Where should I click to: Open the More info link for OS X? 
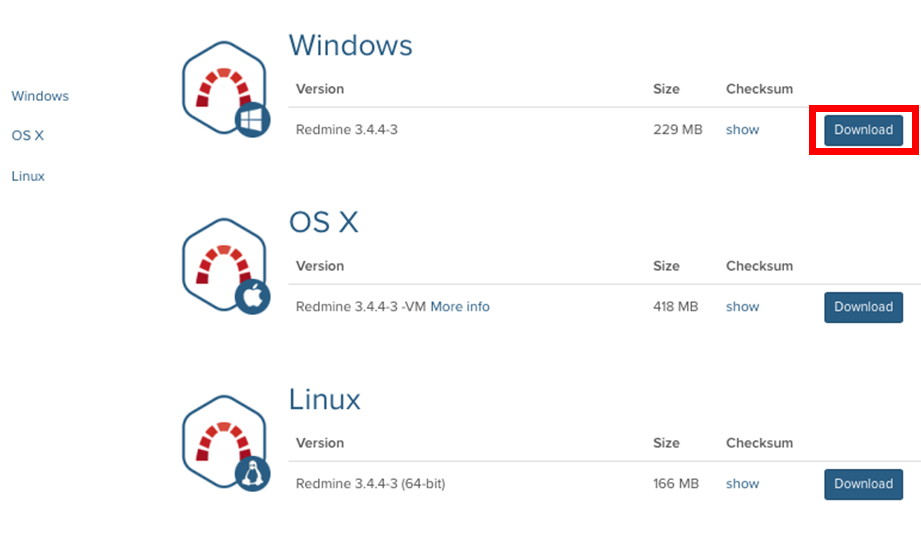(x=460, y=307)
